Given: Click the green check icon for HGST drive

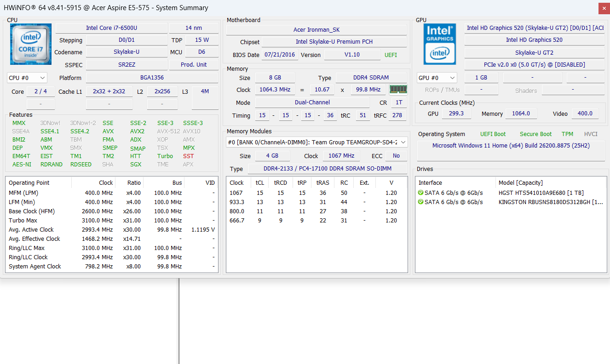Looking at the screenshot, I should [420, 193].
